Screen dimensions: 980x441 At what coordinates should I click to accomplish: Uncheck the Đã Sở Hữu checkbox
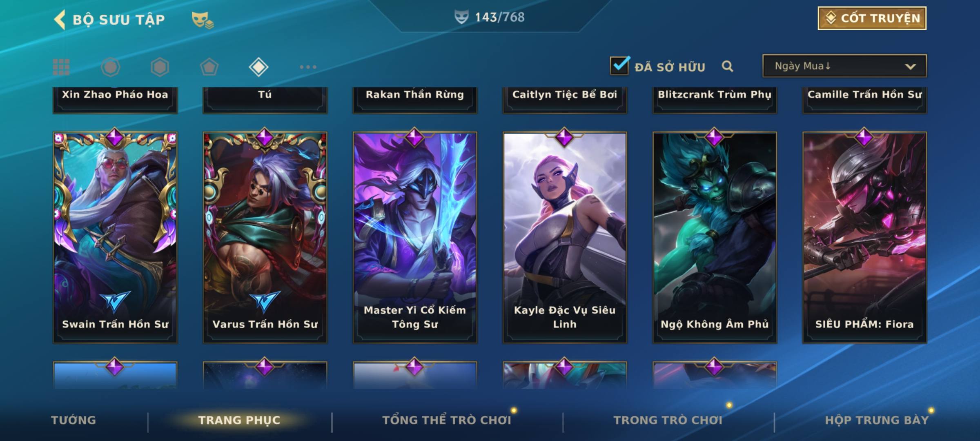(619, 65)
